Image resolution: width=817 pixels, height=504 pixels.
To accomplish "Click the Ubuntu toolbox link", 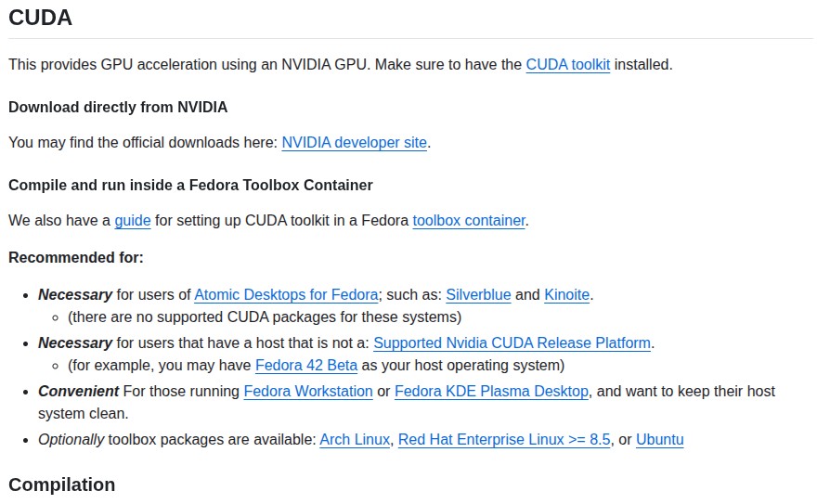I will [x=659, y=440].
